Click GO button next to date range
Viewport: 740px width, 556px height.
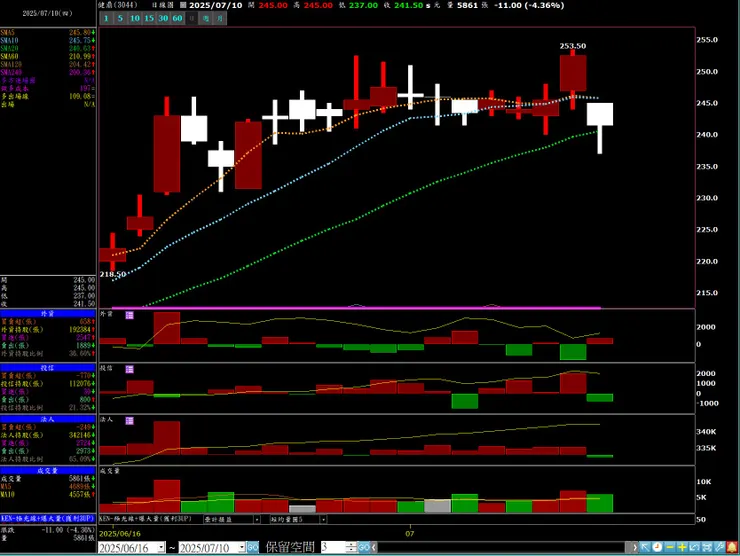pos(252,548)
